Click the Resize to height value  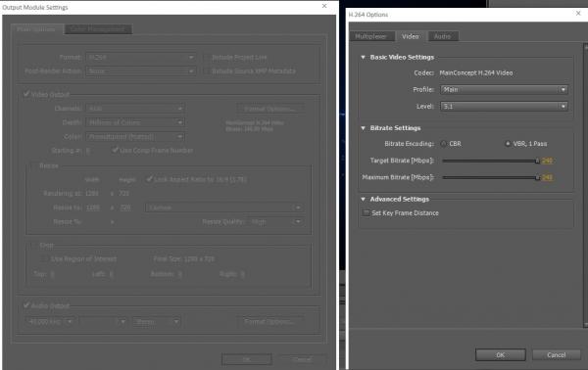point(125,208)
